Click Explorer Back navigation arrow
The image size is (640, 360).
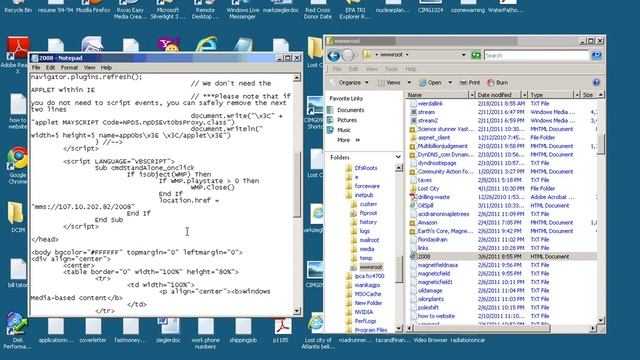[x=333, y=55]
